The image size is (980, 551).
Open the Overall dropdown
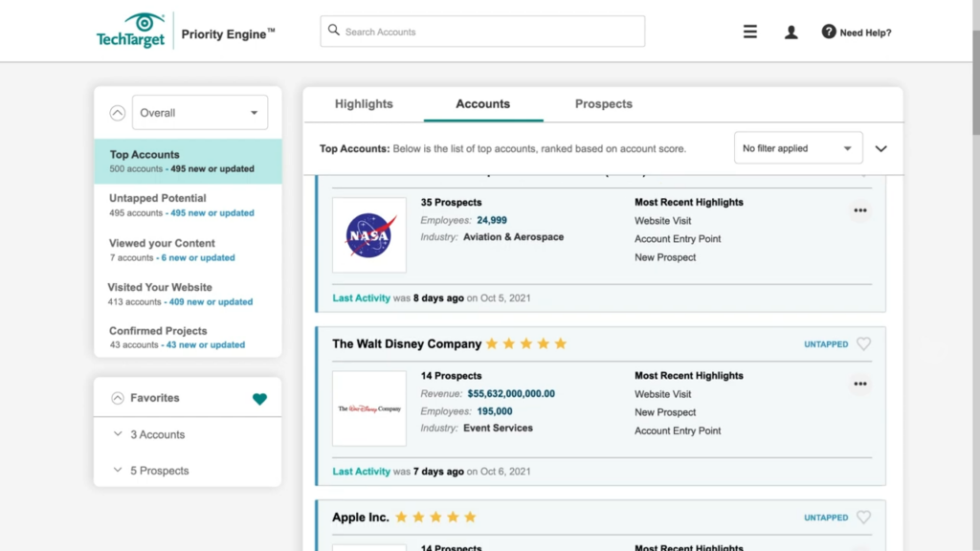[199, 112]
